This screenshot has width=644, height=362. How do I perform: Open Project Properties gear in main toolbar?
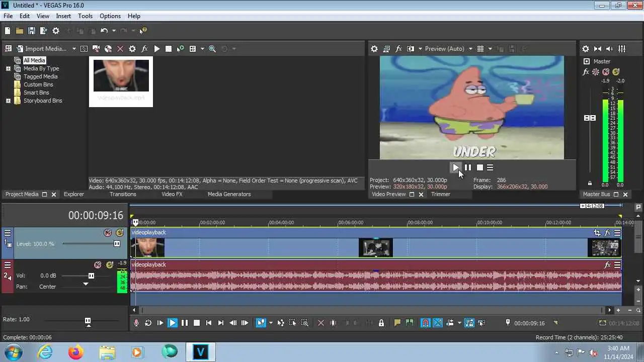[56, 31]
